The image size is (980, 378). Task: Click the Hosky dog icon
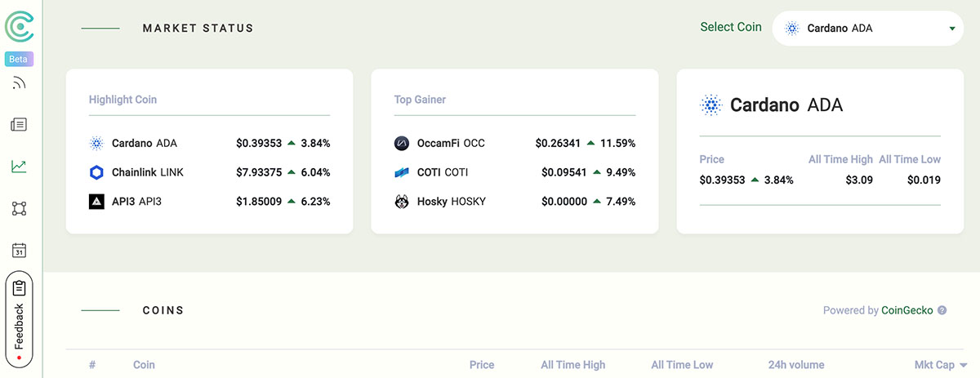[401, 201]
